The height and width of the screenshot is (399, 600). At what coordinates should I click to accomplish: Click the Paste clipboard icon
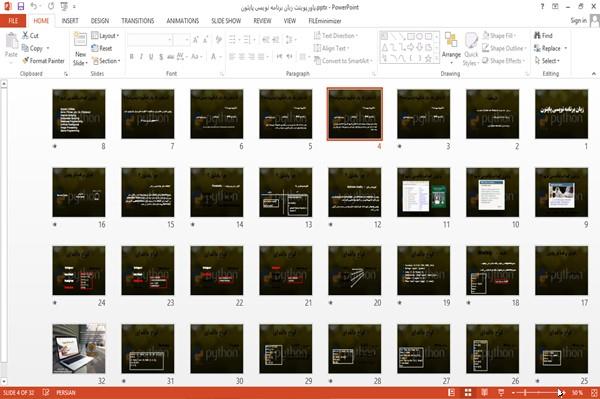11,41
